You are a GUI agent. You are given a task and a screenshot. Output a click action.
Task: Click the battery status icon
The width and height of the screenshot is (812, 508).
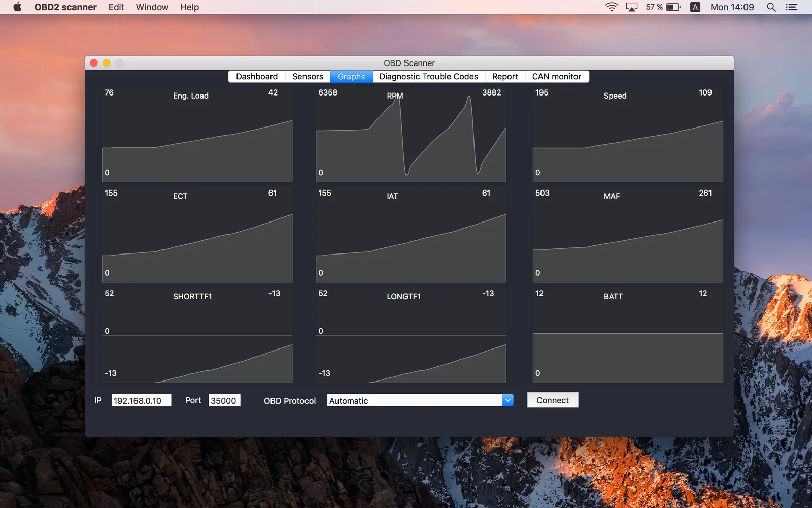(673, 7)
